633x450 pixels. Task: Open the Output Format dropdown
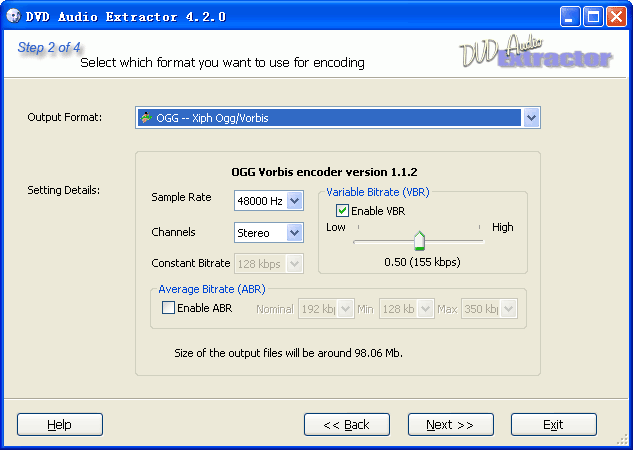[531, 117]
